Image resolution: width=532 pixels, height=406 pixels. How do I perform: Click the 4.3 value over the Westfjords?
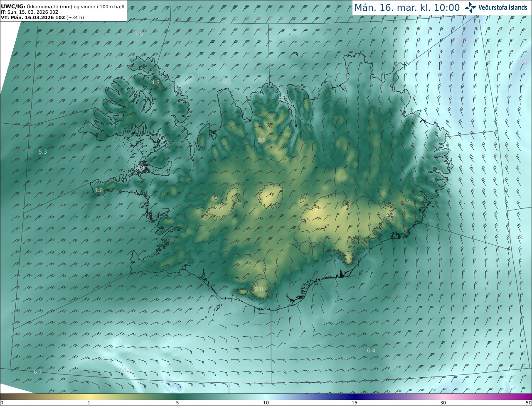(x=155, y=83)
